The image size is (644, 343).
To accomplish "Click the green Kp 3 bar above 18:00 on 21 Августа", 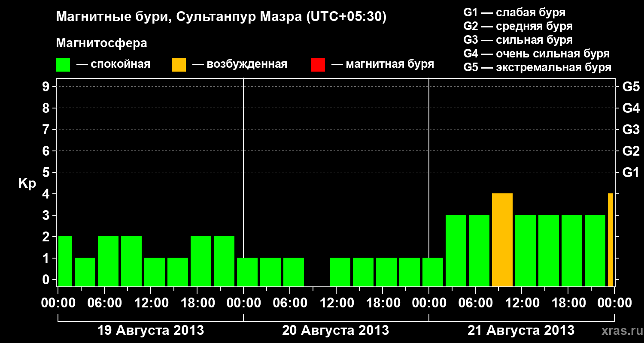I will pyautogui.click(x=572, y=251).
